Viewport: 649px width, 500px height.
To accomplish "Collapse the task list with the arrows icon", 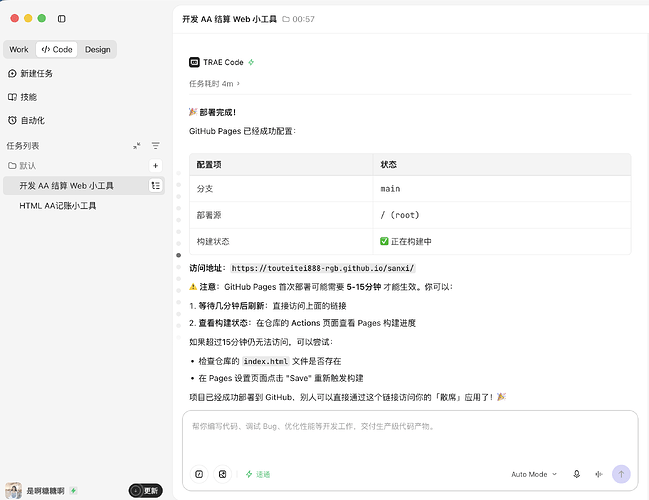I will coord(137,146).
